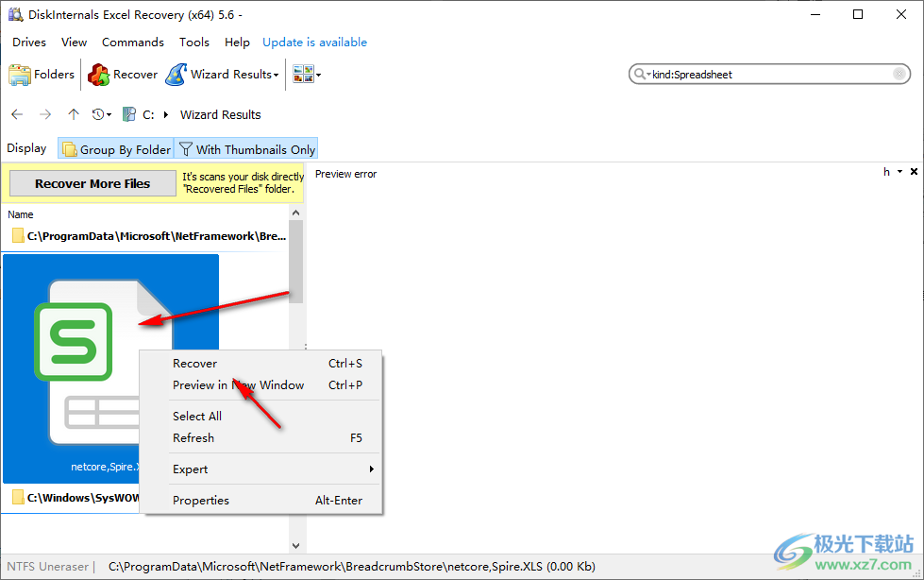Click the kind:Spreadsheet search field
Screen dimensions: 924x580
click(769, 75)
